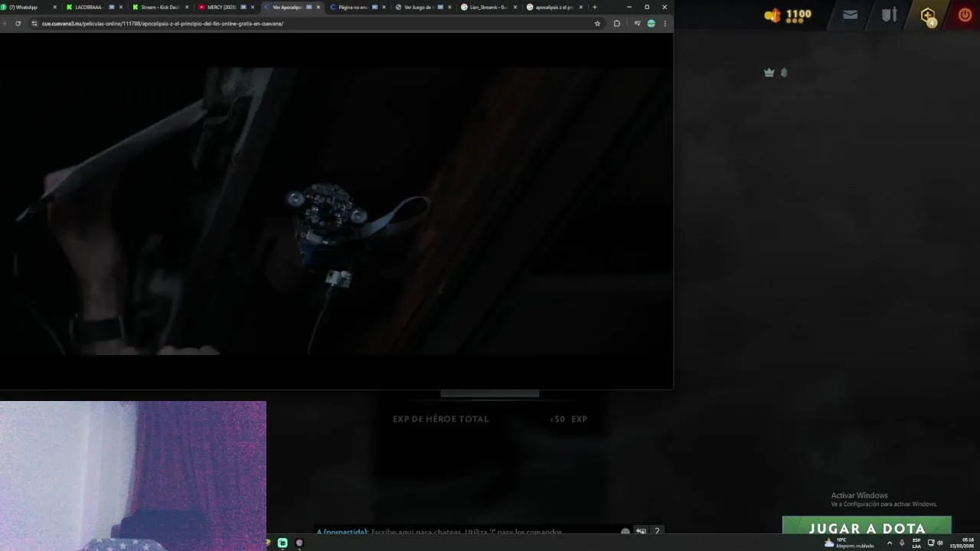Screen dimensions: 980x551
Task: Click the site info icon in address bar
Action: (x=34, y=24)
